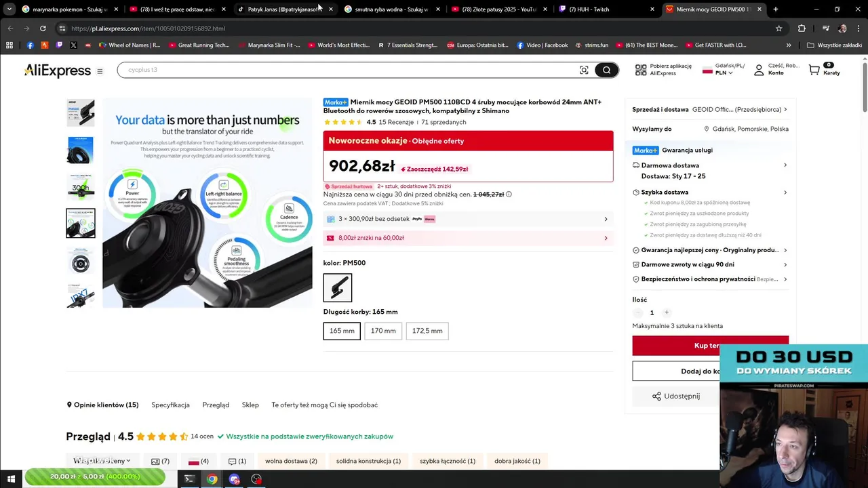Click the browser address bar URL
The width and height of the screenshot is (868, 488).
(148, 28)
